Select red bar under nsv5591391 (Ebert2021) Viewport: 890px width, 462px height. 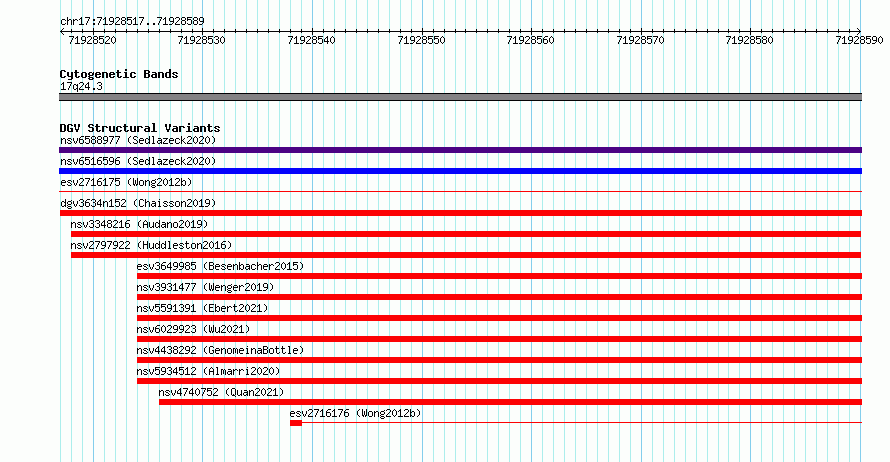point(499,318)
